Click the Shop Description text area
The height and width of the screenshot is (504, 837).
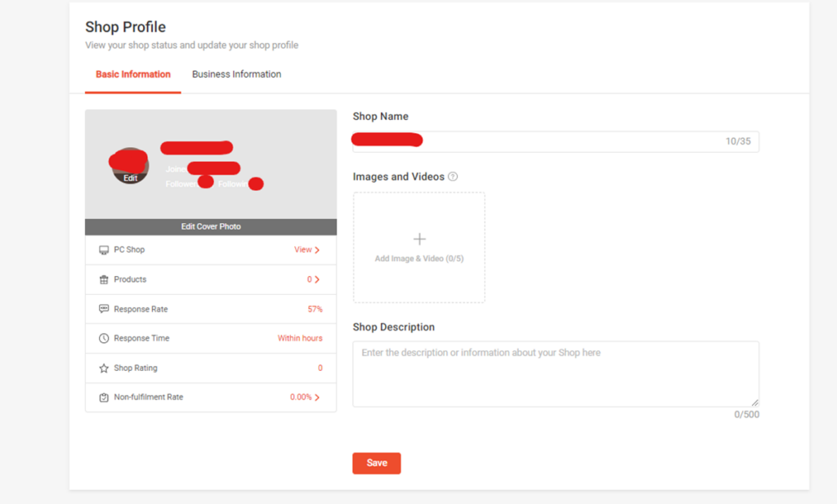point(556,372)
